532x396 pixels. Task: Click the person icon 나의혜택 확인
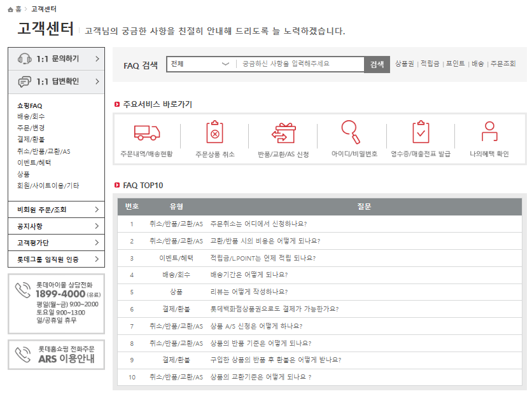[x=489, y=131]
